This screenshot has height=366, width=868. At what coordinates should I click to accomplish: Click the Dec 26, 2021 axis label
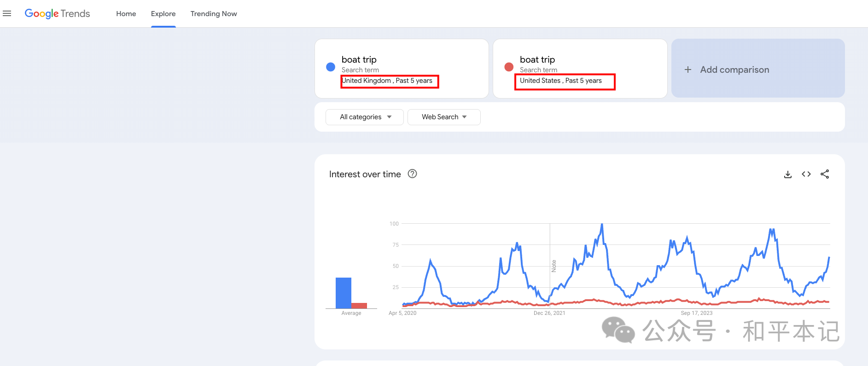pyautogui.click(x=549, y=313)
